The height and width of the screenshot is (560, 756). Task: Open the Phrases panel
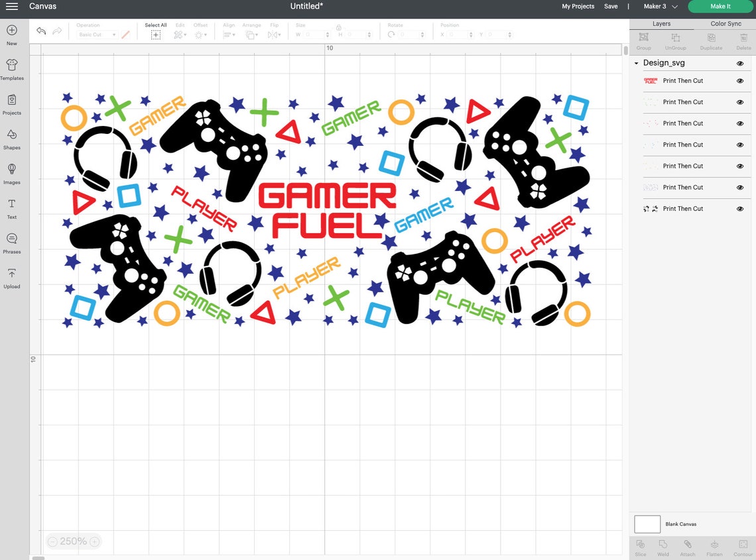(11, 241)
